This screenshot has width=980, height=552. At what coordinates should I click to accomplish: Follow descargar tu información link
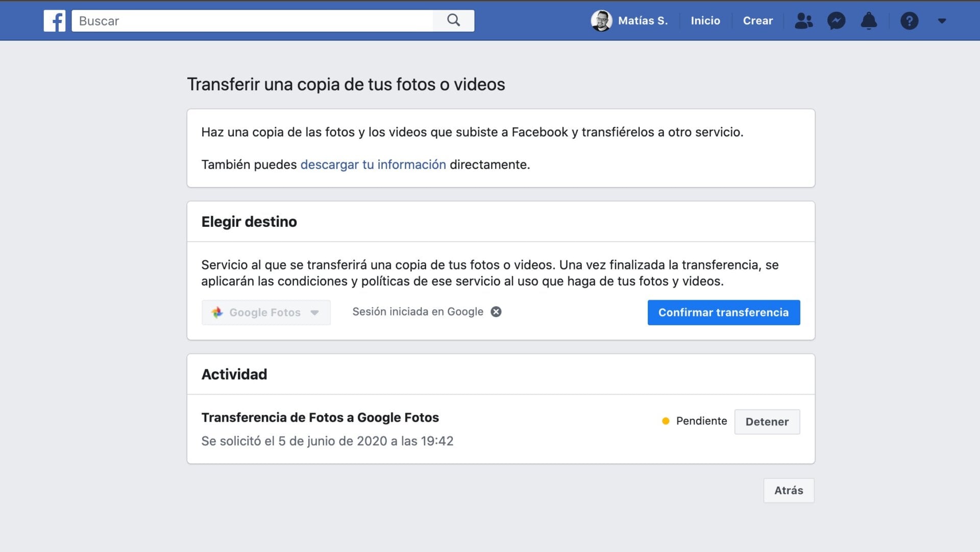(x=373, y=164)
